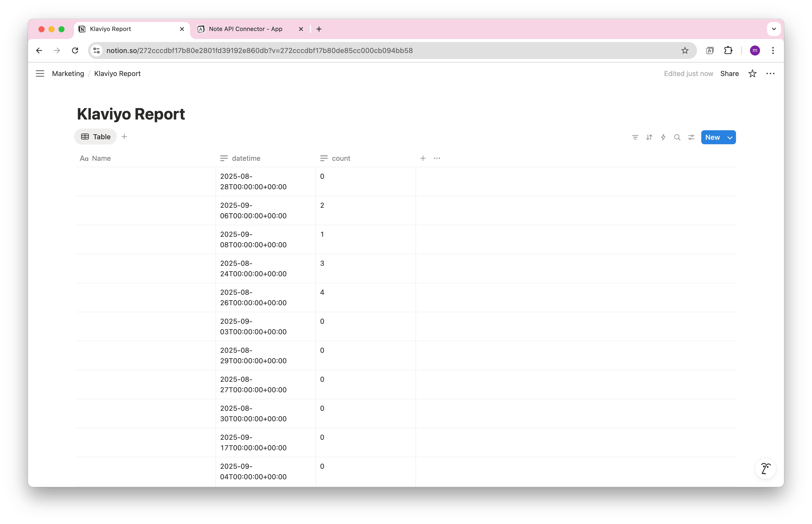The width and height of the screenshot is (812, 524).
Task: Open the browser extensions puzzle icon
Action: point(728,50)
